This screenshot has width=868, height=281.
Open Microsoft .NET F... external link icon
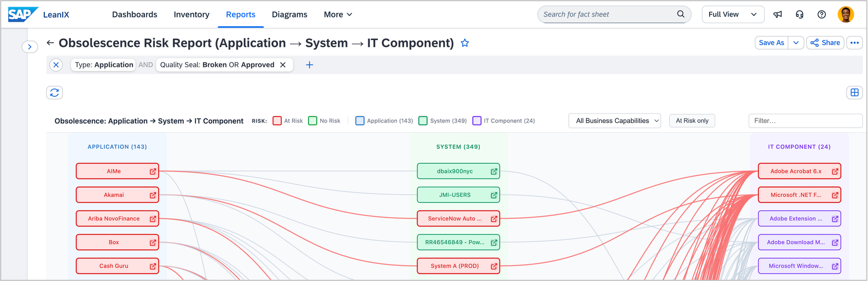pyautogui.click(x=835, y=195)
